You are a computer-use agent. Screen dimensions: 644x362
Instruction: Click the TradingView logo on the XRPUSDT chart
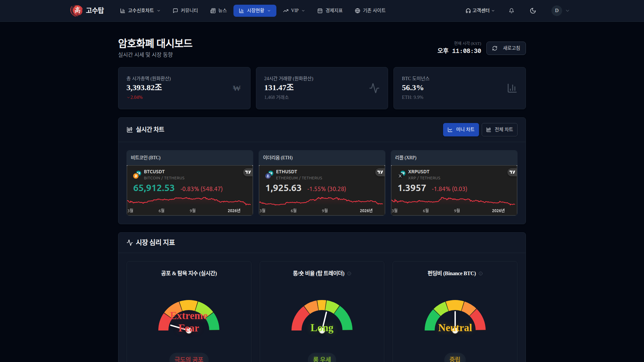[512, 172]
